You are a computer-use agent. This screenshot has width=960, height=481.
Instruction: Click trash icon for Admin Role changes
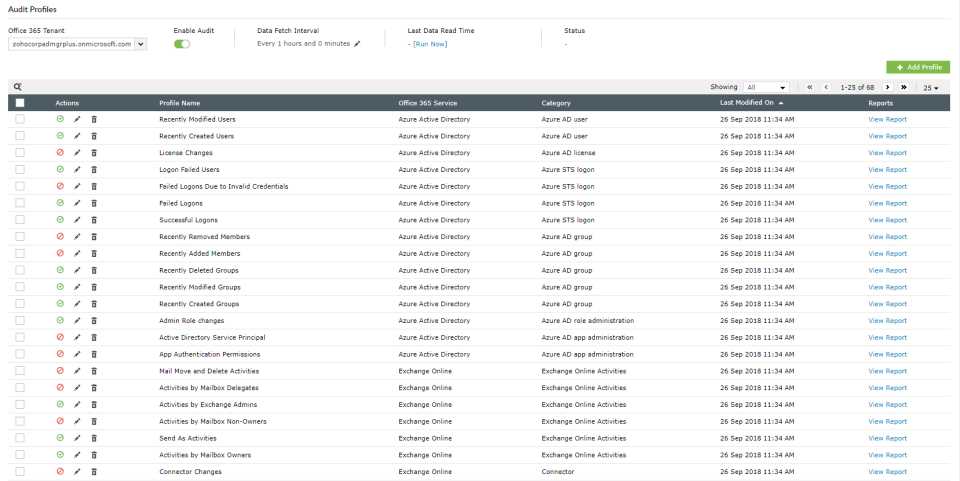point(94,321)
